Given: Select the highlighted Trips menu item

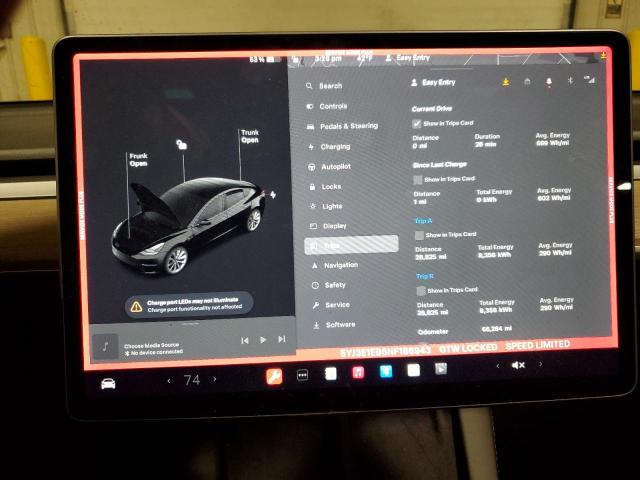Looking at the screenshot, I should click(351, 245).
